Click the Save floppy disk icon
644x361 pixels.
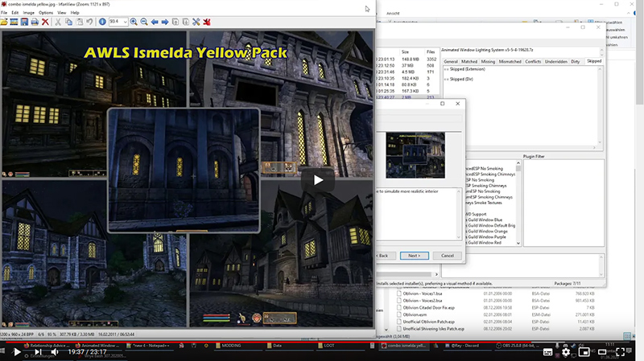point(25,22)
